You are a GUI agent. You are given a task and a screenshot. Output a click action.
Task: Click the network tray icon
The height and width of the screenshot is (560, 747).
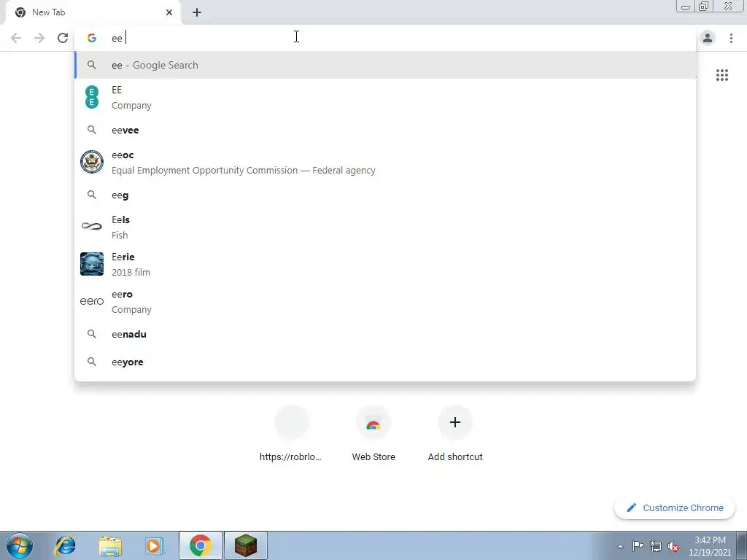point(656,546)
